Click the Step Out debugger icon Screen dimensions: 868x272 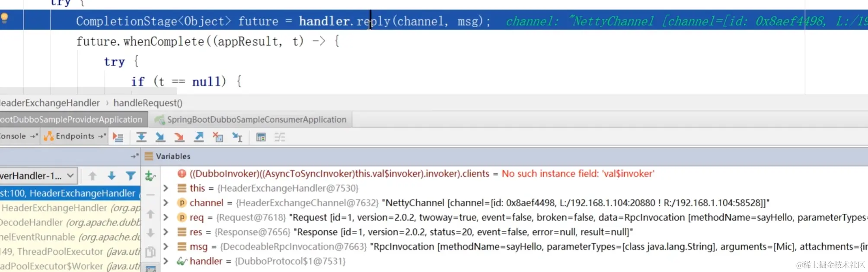(x=199, y=137)
